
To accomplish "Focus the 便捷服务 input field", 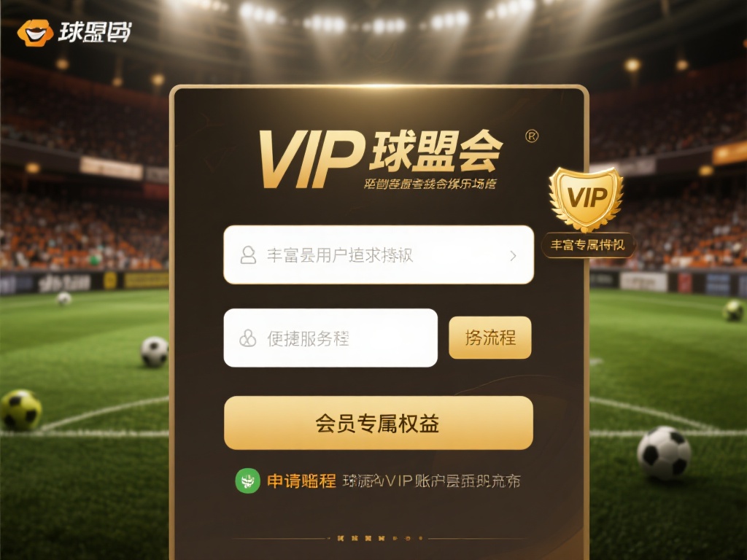I will click(x=330, y=338).
